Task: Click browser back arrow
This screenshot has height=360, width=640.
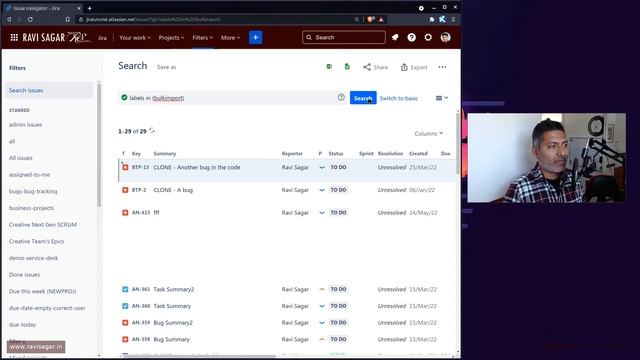Action: coord(9,19)
